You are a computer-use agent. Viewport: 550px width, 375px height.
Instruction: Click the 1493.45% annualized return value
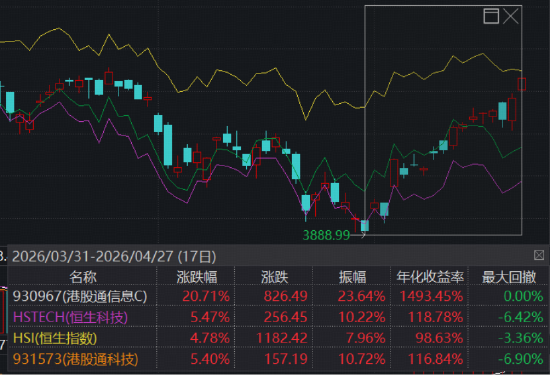pyautogui.click(x=431, y=296)
